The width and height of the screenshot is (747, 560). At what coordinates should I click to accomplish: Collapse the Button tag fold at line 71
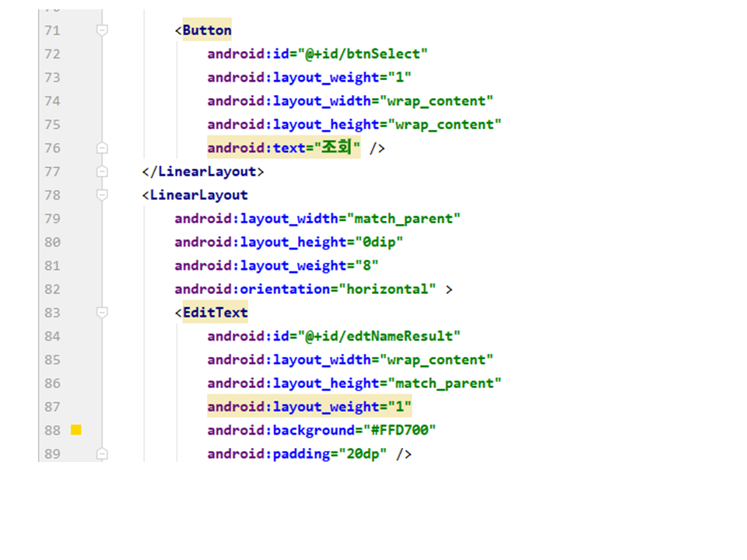tap(101, 30)
